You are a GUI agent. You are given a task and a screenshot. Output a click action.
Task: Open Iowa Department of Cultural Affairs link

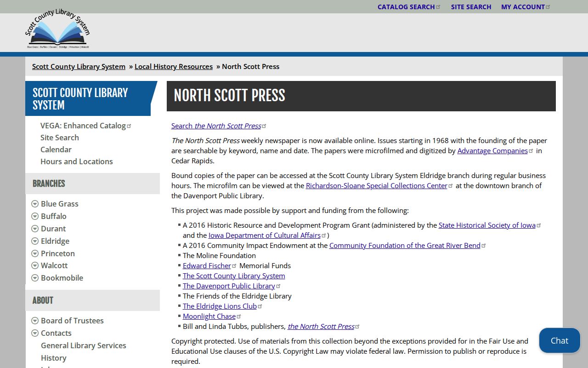[267, 235]
